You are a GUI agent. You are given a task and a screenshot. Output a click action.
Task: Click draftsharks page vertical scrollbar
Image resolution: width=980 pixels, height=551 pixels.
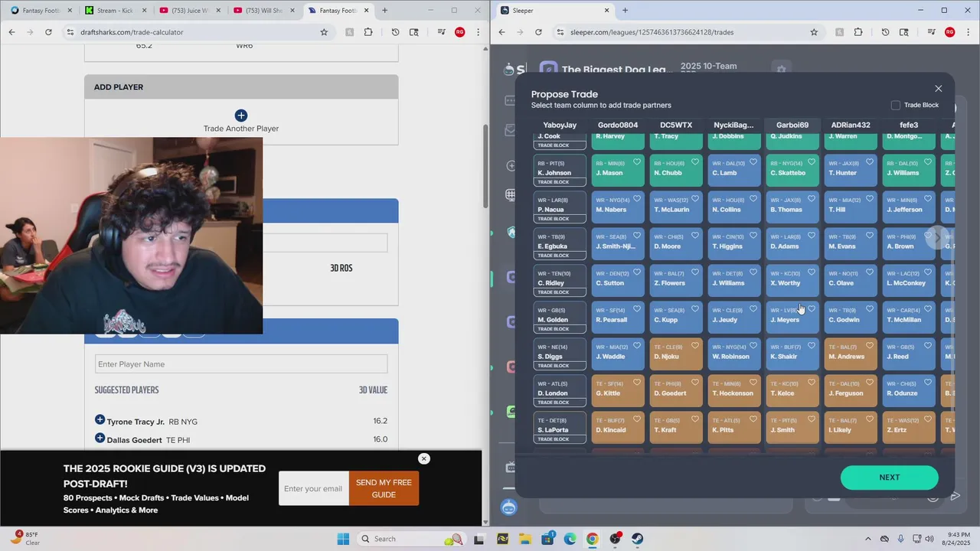coord(485,165)
